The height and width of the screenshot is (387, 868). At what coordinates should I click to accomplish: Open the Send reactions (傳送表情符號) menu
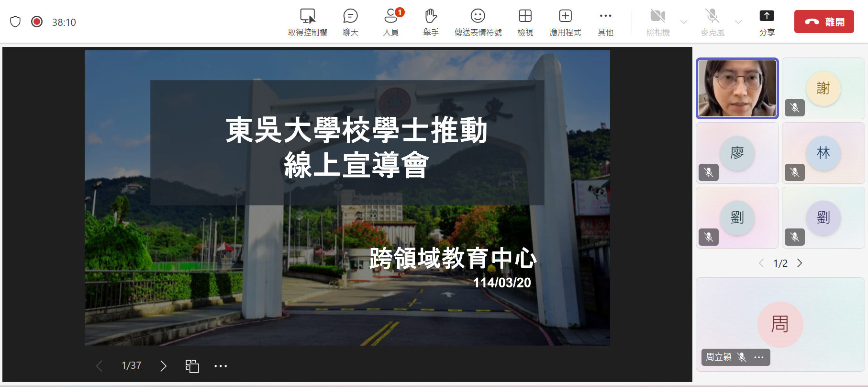tap(478, 22)
